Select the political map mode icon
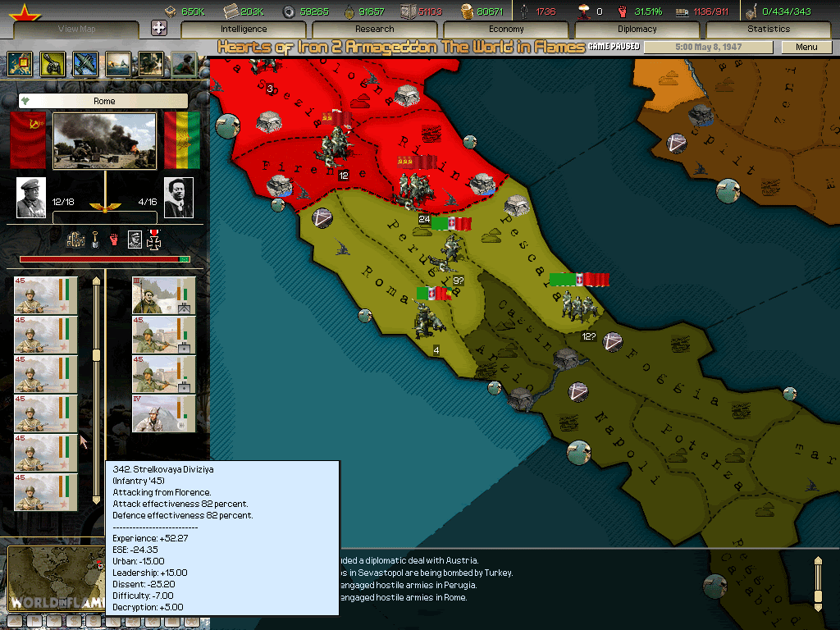 [x=20, y=63]
